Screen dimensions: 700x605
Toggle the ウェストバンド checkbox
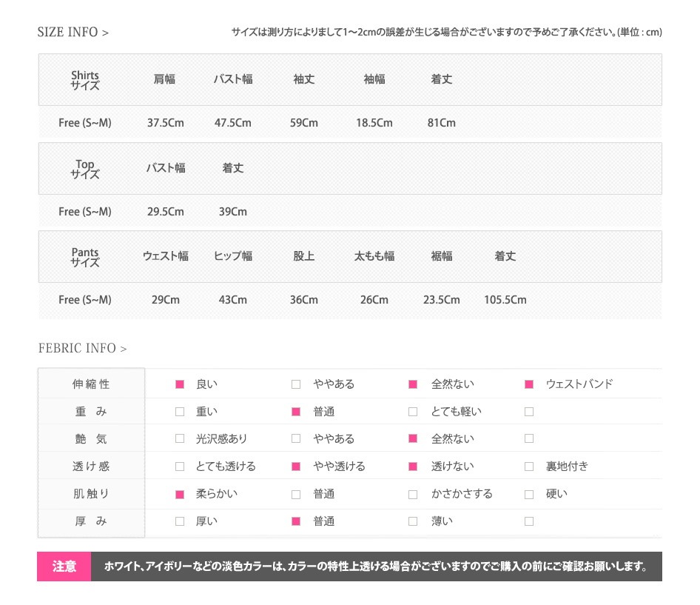coord(529,384)
